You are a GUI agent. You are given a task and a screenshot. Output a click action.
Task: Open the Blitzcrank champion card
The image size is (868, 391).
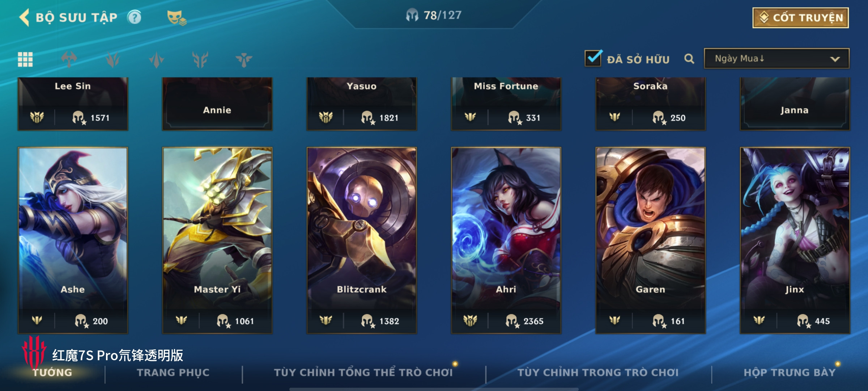coord(362,240)
